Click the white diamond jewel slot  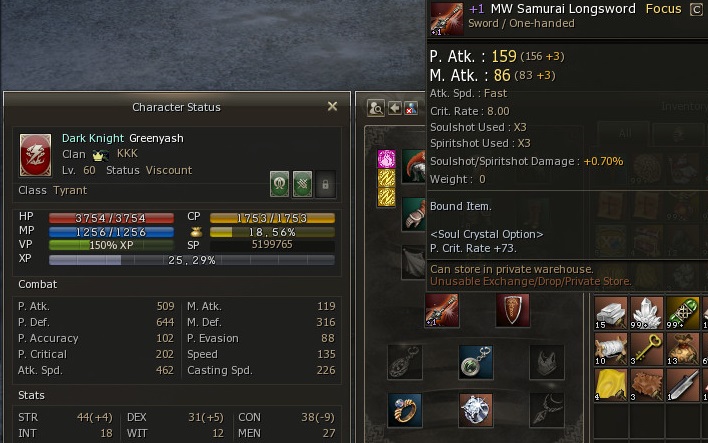[476, 410]
